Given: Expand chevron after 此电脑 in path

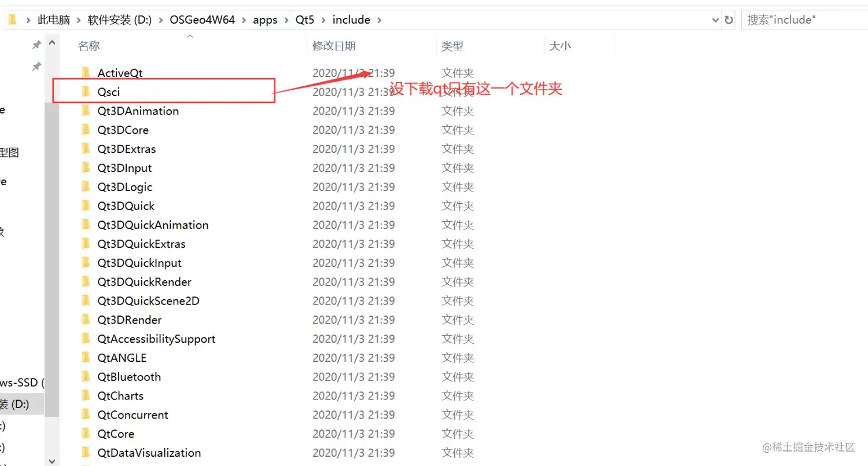Looking at the screenshot, I should tap(79, 20).
